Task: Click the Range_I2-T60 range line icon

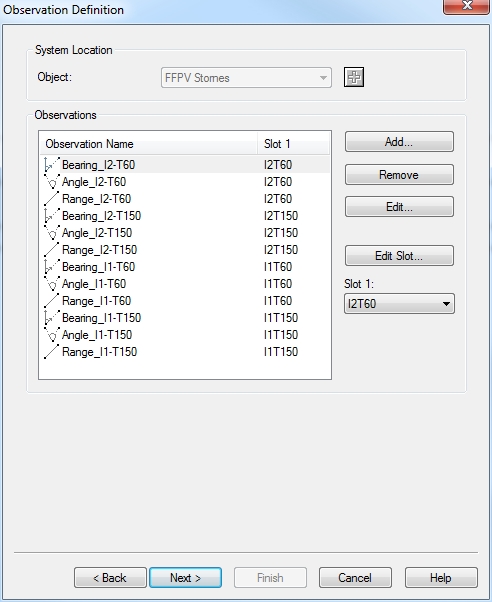Action: [52, 198]
